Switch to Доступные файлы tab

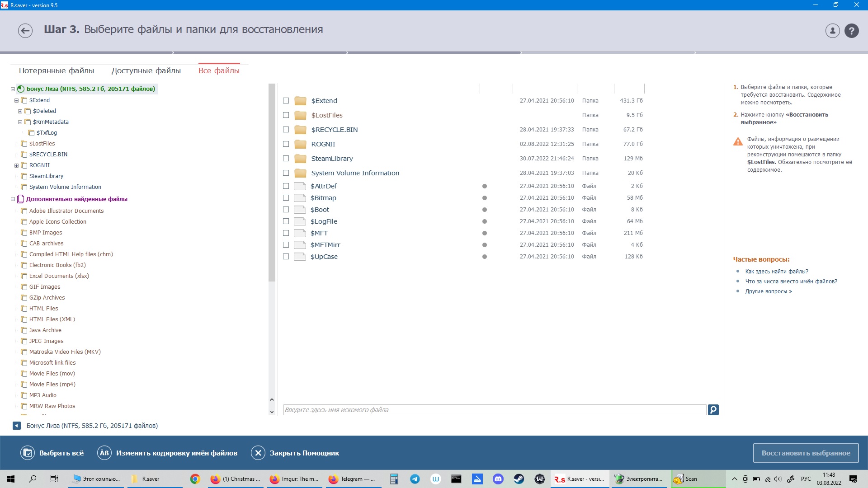coord(146,70)
